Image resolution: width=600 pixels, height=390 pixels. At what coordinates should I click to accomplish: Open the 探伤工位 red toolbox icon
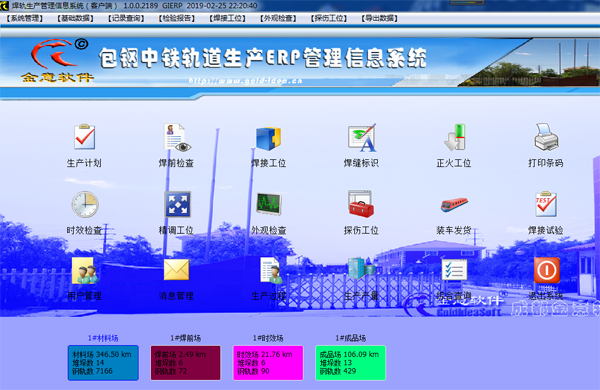[361, 204]
